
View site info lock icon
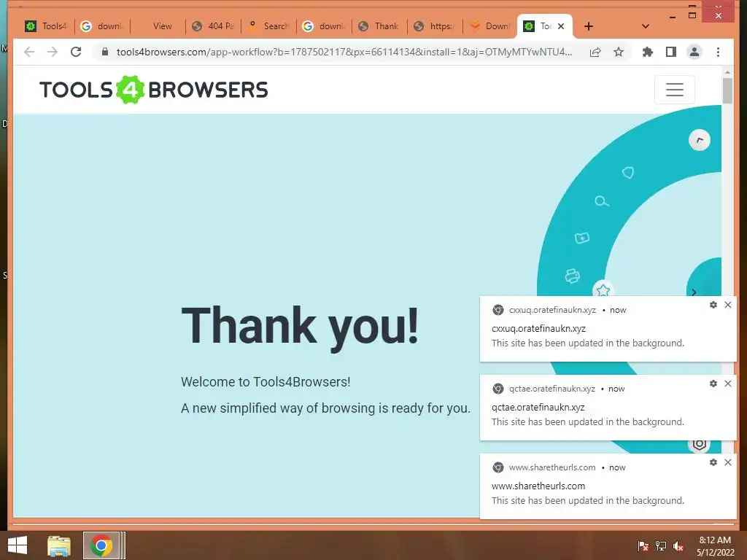point(105,52)
